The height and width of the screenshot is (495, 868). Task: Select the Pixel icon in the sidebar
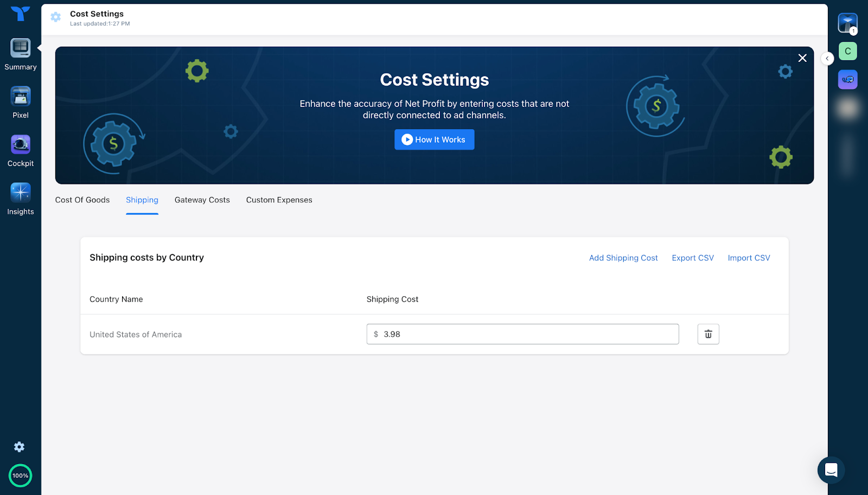coord(20,101)
